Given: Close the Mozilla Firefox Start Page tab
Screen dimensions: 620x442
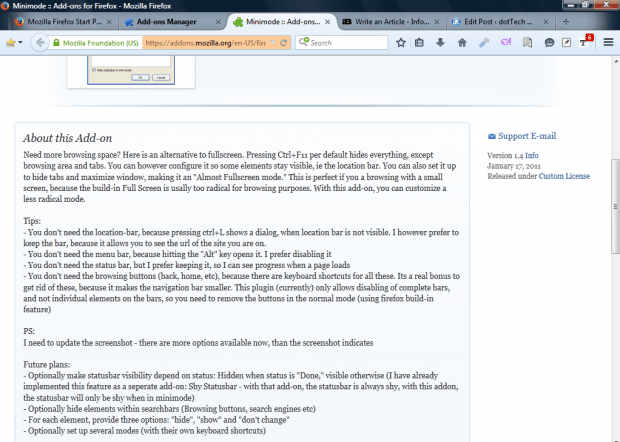Looking at the screenshot, I should pos(109,22).
